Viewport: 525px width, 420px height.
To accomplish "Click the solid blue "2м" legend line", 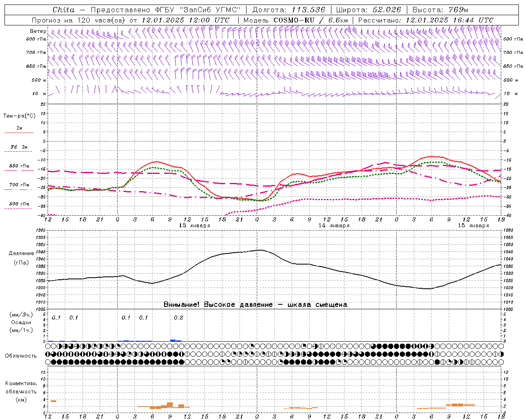I will pyautogui.click(x=19, y=132).
